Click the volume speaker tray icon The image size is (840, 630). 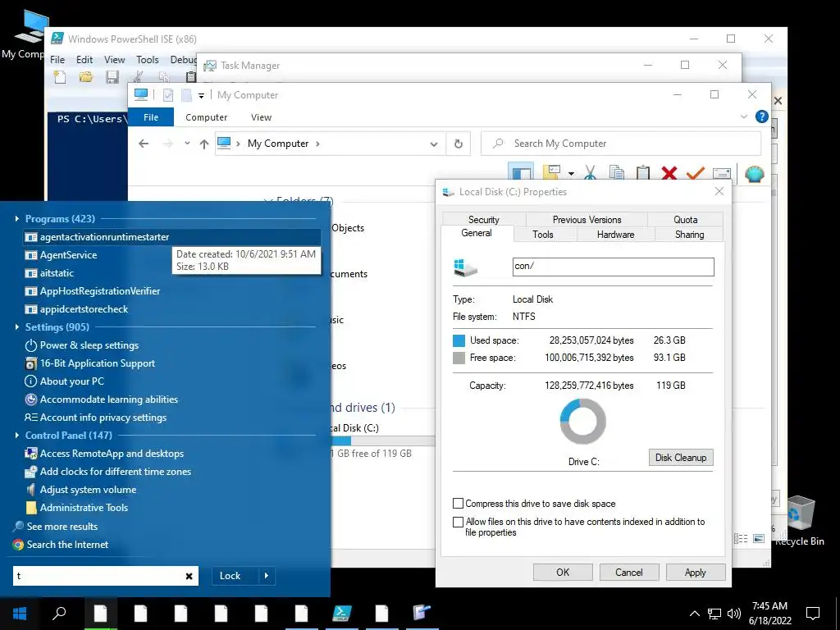734,614
